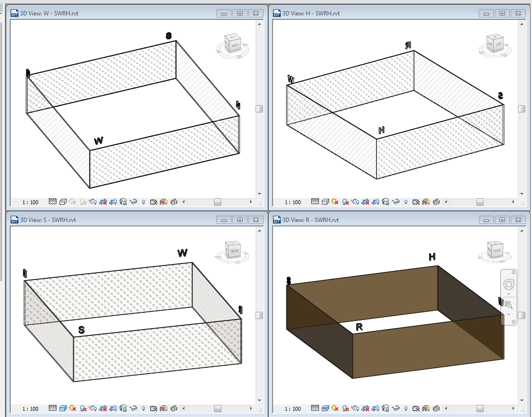Activate the 3D View: R title bar
Image resolution: width=532 pixels, height=417 pixels.
(398, 220)
